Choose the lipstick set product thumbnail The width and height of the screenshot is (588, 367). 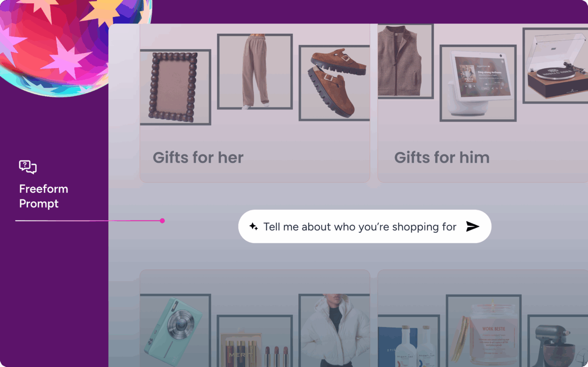click(x=255, y=341)
